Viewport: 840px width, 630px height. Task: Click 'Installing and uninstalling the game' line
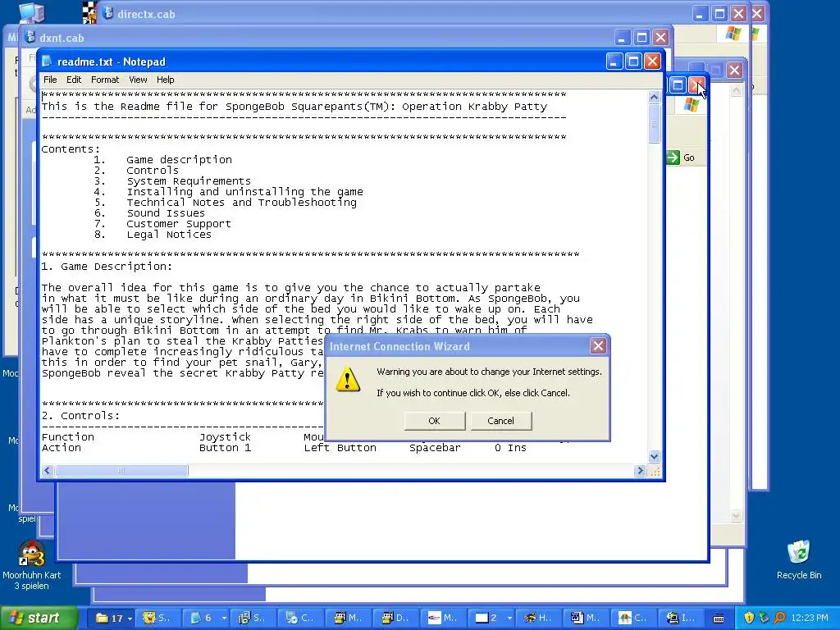[x=244, y=192]
